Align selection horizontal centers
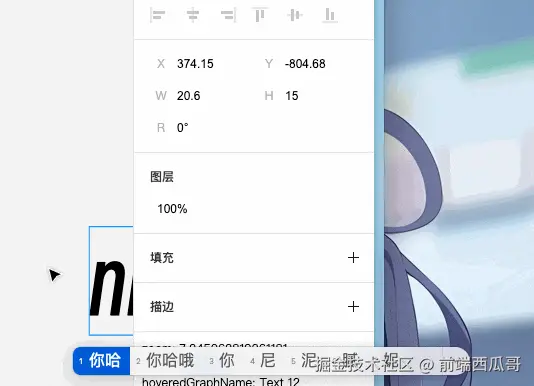534x386 pixels. click(x=193, y=15)
